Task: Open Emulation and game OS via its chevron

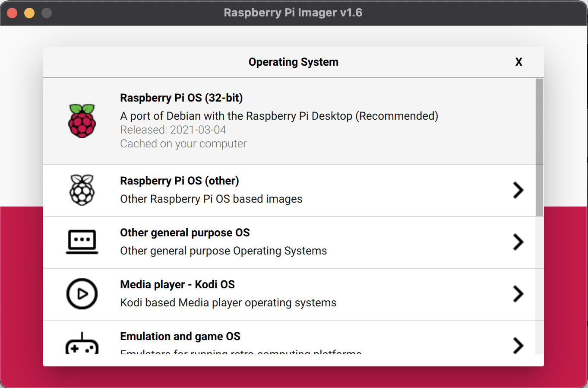Action: (518, 345)
